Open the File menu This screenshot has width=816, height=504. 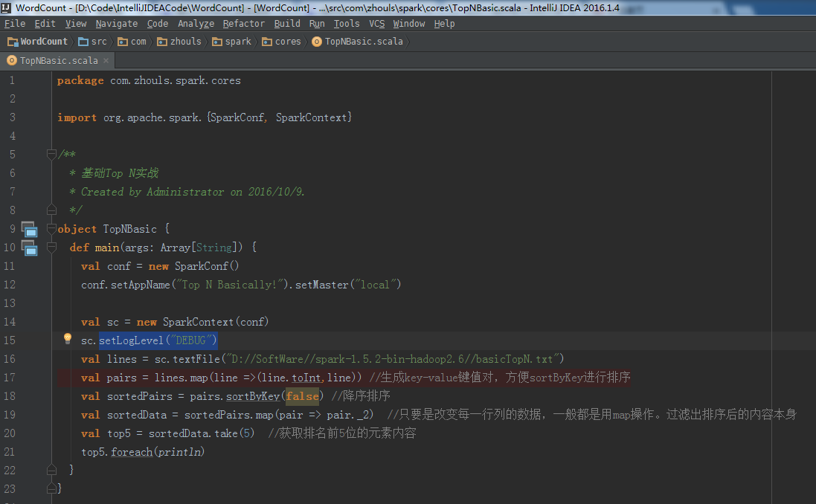click(15, 23)
